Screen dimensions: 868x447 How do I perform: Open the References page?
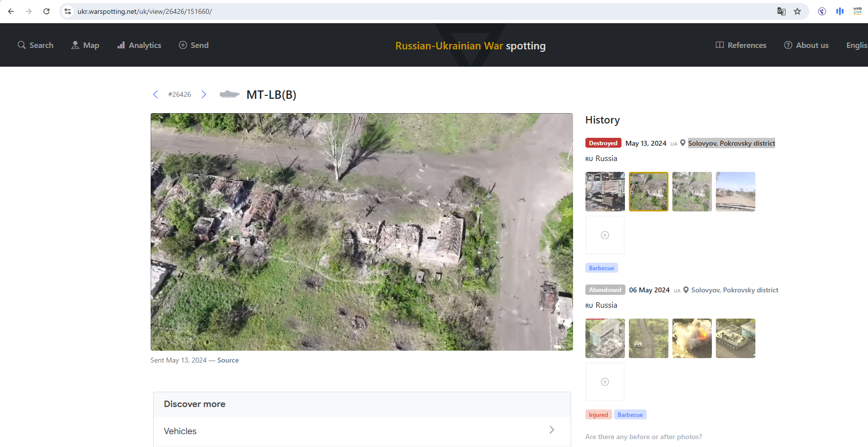point(741,45)
